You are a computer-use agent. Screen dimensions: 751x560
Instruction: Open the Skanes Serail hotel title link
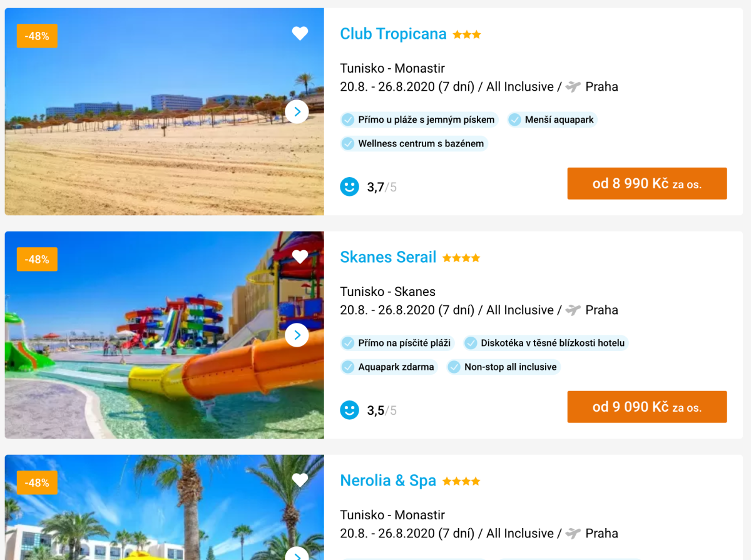[x=388, y=257]
